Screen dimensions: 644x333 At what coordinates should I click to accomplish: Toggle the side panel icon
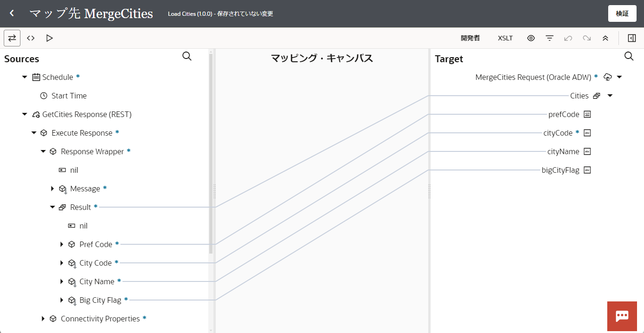pyautogui.click(x=631, y=38)
